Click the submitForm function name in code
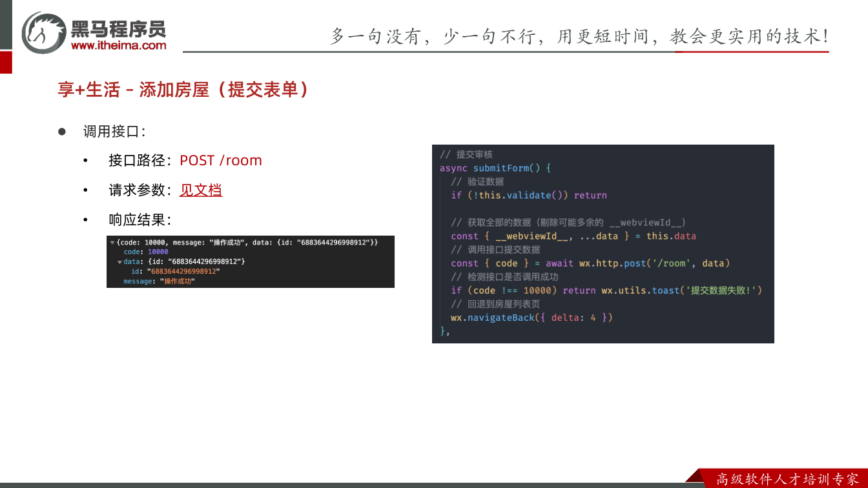The width and height of the screenshot is (868, 488). tap(501, 168)
